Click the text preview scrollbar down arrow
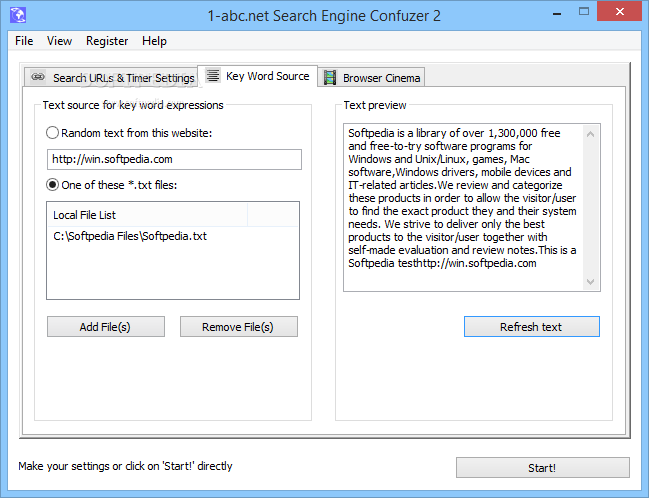 (x=591, y=281)
